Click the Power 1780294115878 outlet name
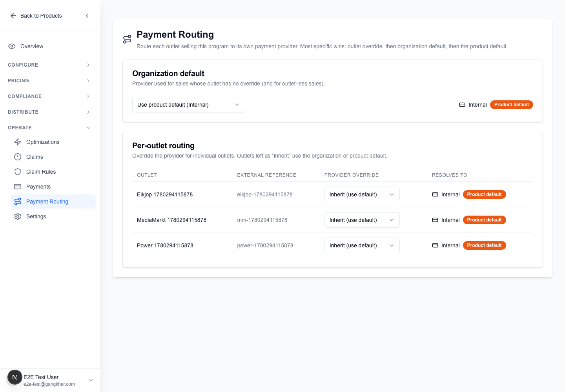The width and height of the screenshot is (565, 392). point(165,245)
